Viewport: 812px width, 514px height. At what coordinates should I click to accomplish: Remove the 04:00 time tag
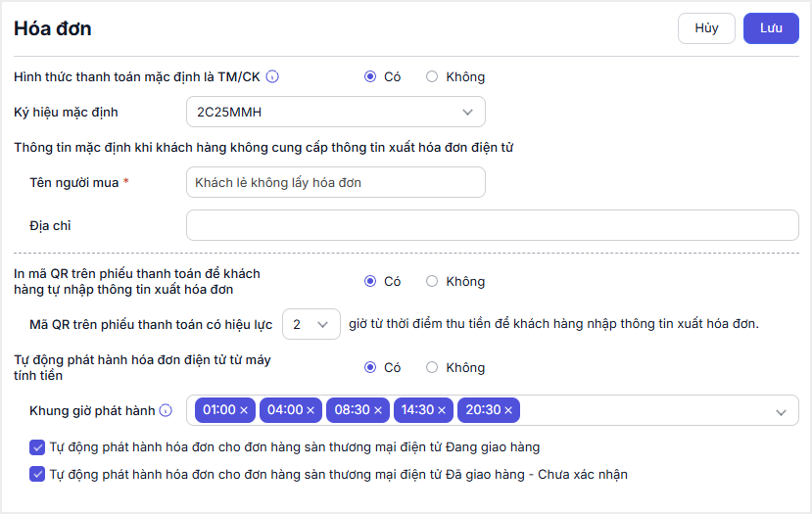pos(310,410)
